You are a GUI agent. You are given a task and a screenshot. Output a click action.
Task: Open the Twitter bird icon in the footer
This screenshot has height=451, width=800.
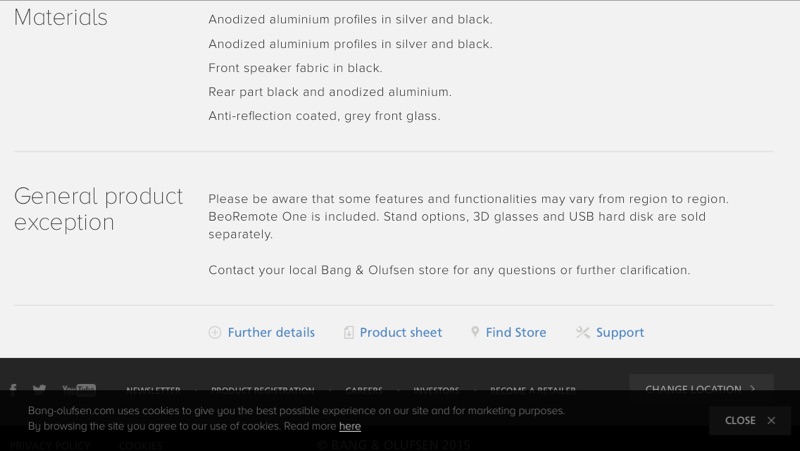pos(39,390)
